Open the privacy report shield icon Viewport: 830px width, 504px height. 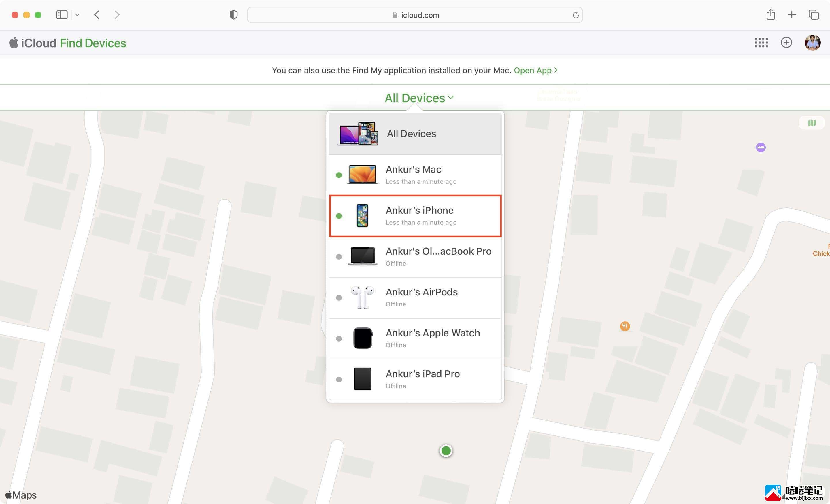pyautogui.click(x=233, y=15)
